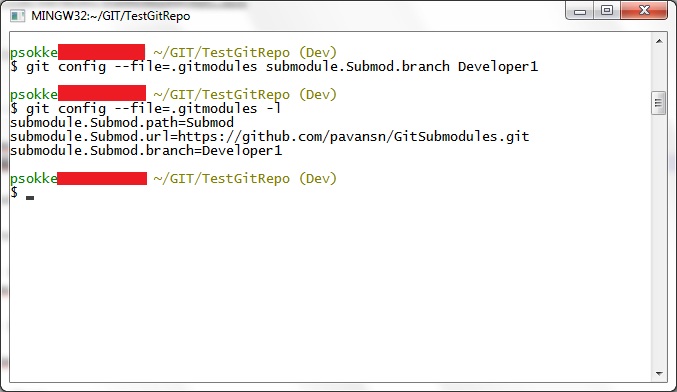This screenshot has width=677, height=392.
Task: Open the MINGW32 window system menu icon
Action: coord(17,16)
